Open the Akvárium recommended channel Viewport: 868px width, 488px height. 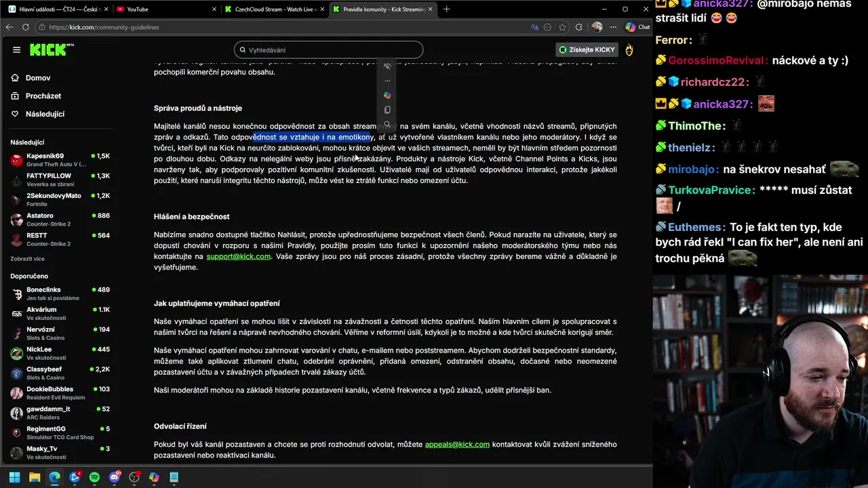[x=60, y=313]
